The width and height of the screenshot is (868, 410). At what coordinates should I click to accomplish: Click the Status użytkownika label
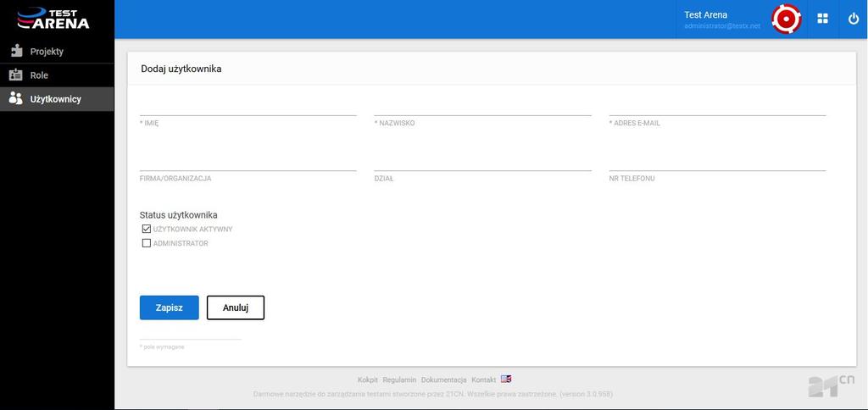(178, 214)
